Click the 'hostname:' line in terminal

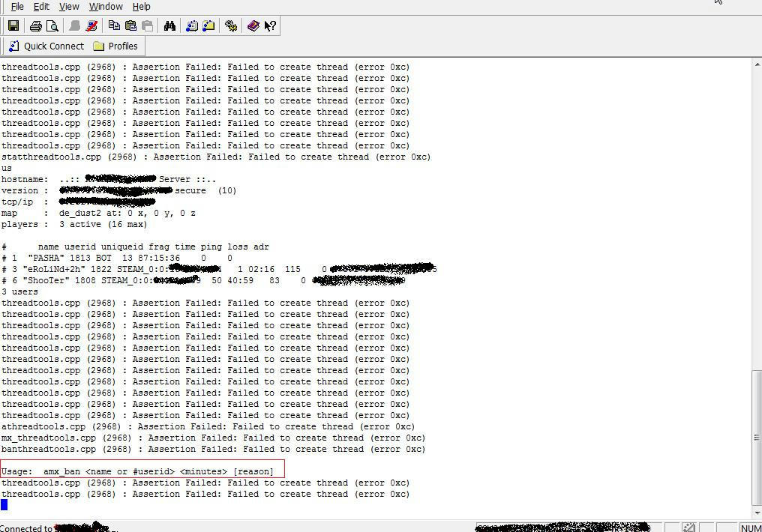point(108,179)
